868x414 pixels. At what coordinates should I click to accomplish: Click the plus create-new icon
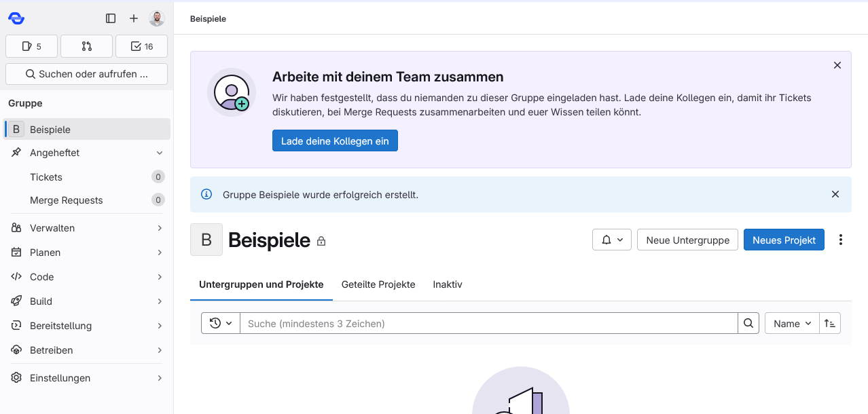[x=134, y=18]
